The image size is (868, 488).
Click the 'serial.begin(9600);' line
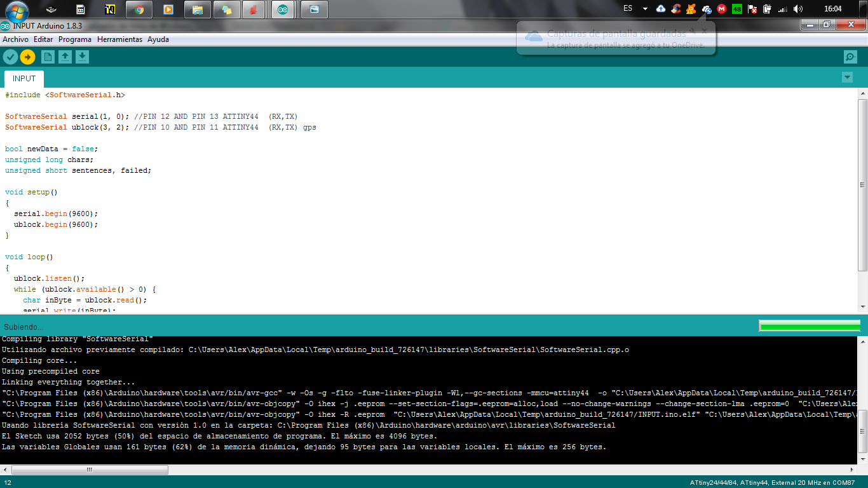click(56, 213)
